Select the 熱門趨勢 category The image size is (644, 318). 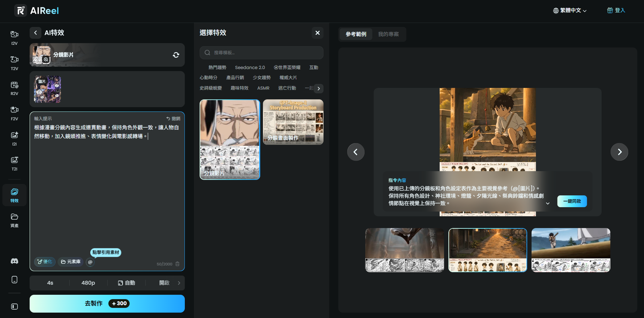217,67
